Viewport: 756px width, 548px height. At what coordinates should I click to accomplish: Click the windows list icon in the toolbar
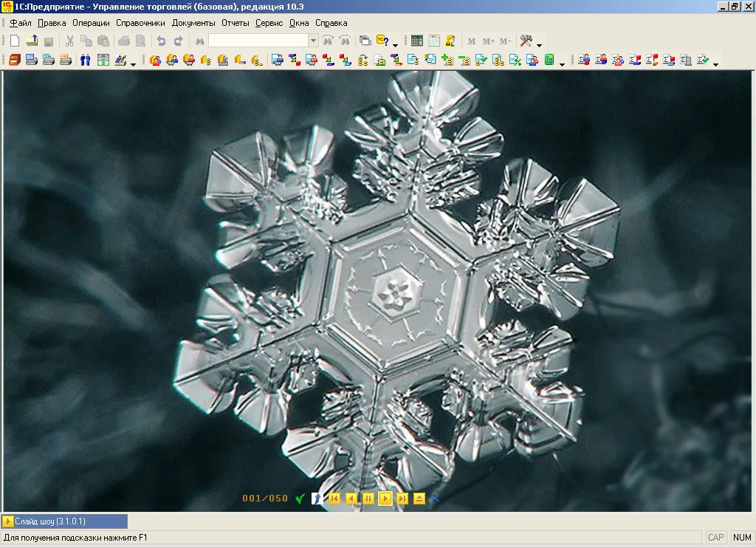point(365,41)
